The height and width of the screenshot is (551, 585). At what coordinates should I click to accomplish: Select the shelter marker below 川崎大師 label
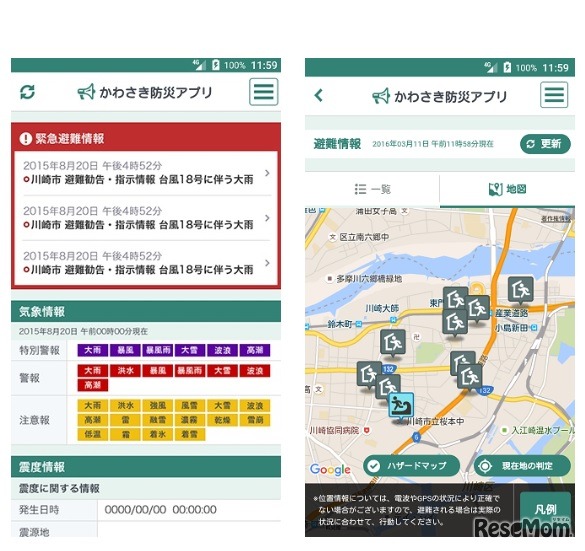point(393,342)
